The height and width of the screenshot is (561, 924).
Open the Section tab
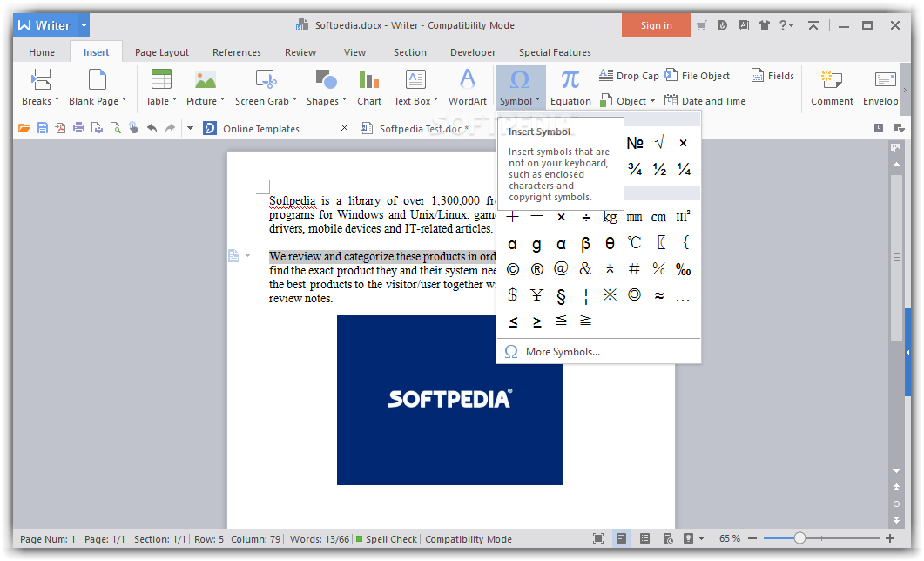pyautogui.click(x=409, y=52)
